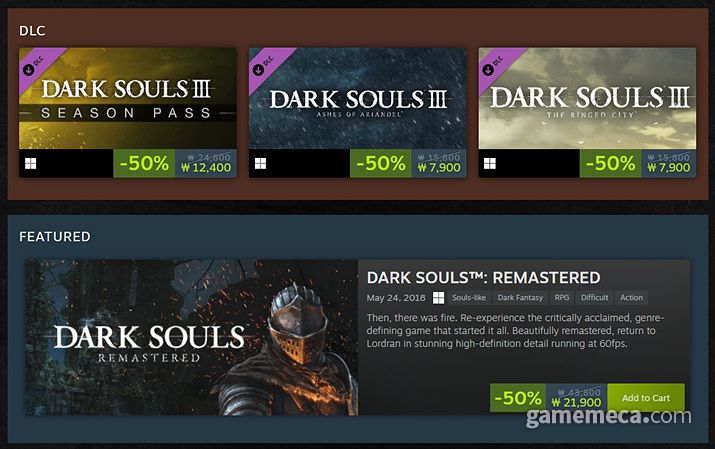Viewport: 715px width, 449px height.
Task: Open the Dark Souls III Season Pass banner
Action: 128,98
